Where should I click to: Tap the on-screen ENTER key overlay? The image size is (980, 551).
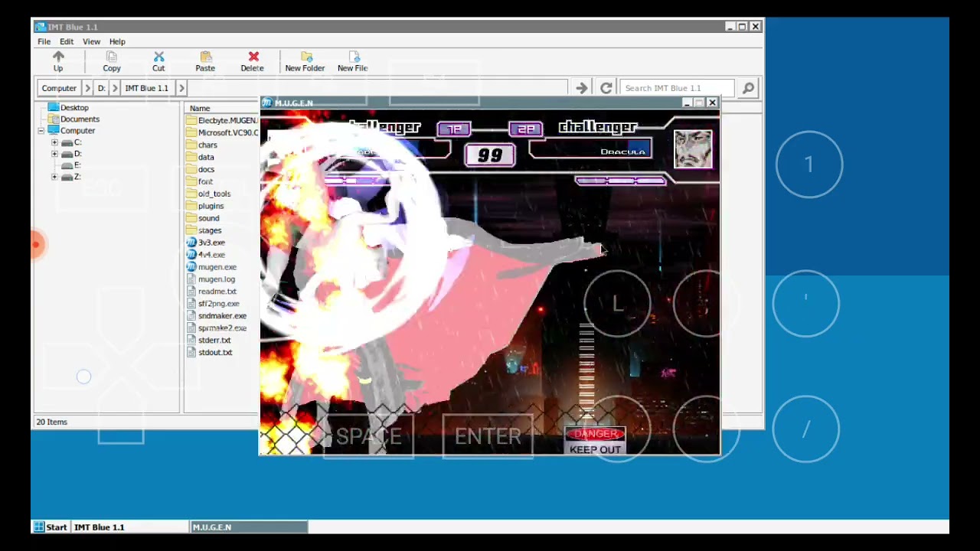pos(488,437)
